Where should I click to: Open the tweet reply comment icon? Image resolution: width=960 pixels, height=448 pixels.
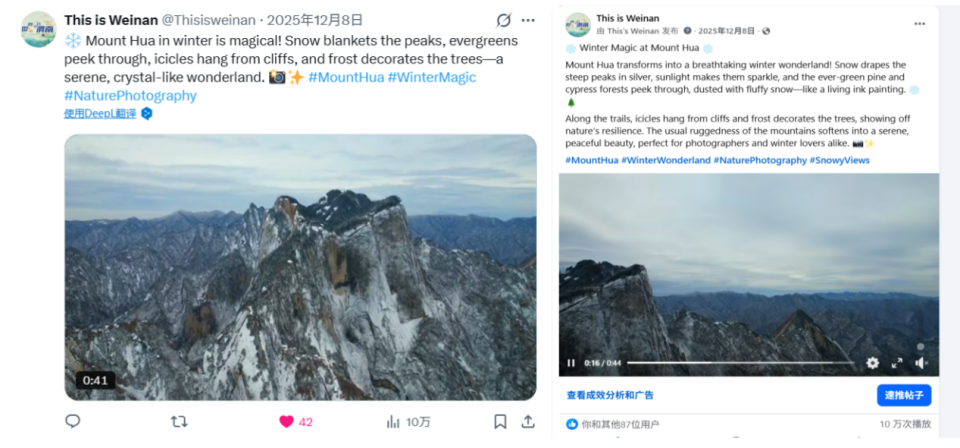(x=73, y=421)
